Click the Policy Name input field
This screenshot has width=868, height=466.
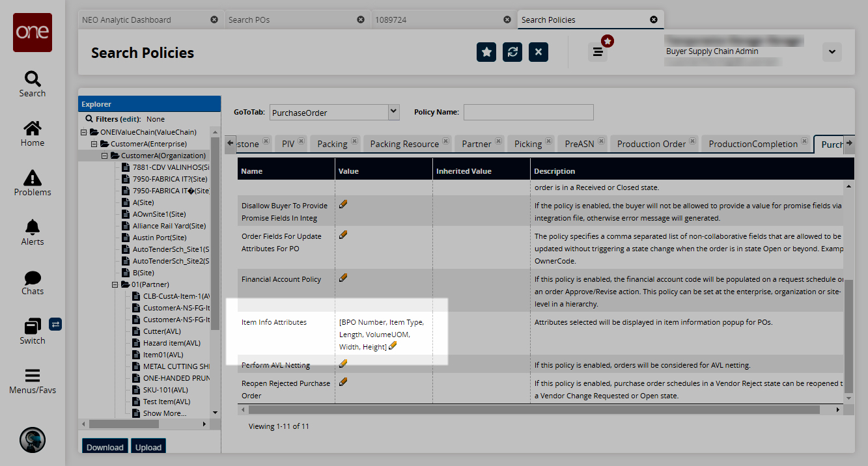(x=528, y=112)
